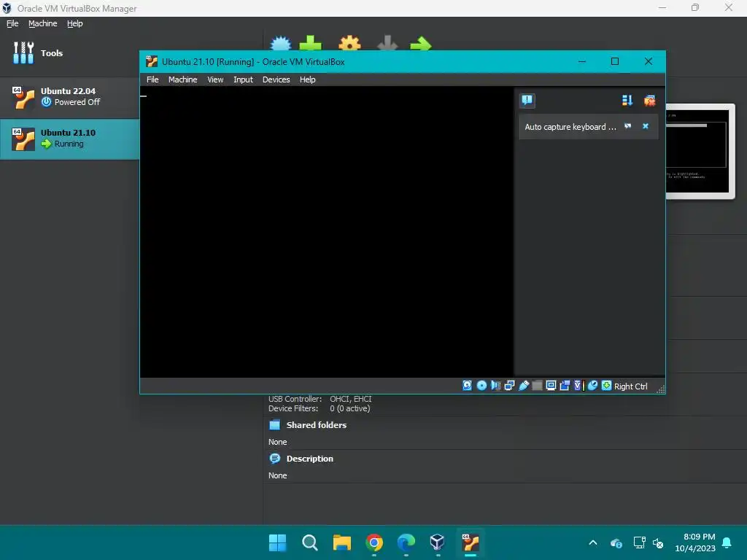This screenshot has height=560, width=747.
Task: Toggle the notification center speech bubble icon
Action: click(527, 101)
